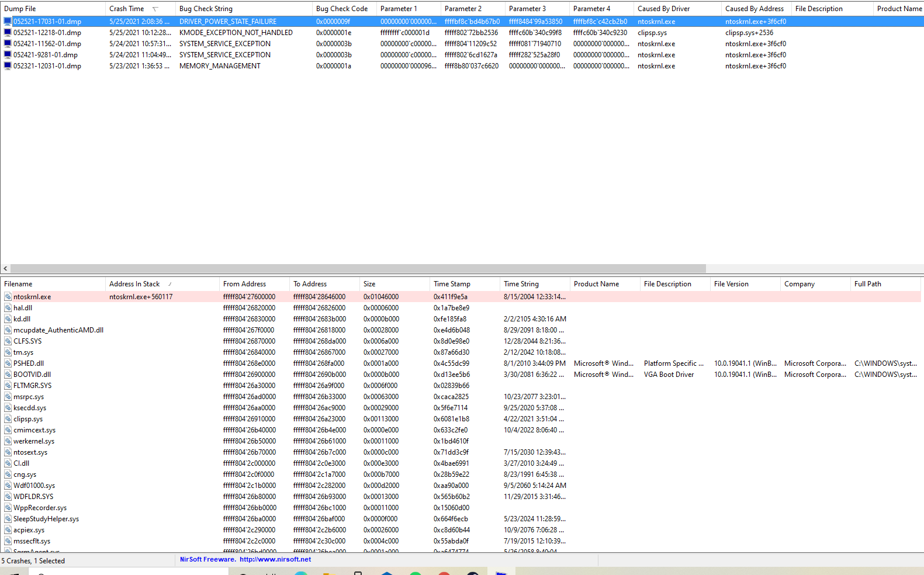Click the ntoskrnl.exe file icon in driver list

coord(8,297)
